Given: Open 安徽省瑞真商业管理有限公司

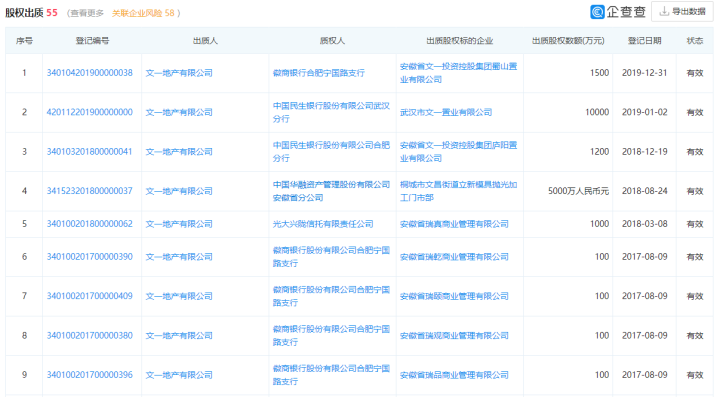Looking at the screenshot, I should pyautogui.click(x=454, y=224).
